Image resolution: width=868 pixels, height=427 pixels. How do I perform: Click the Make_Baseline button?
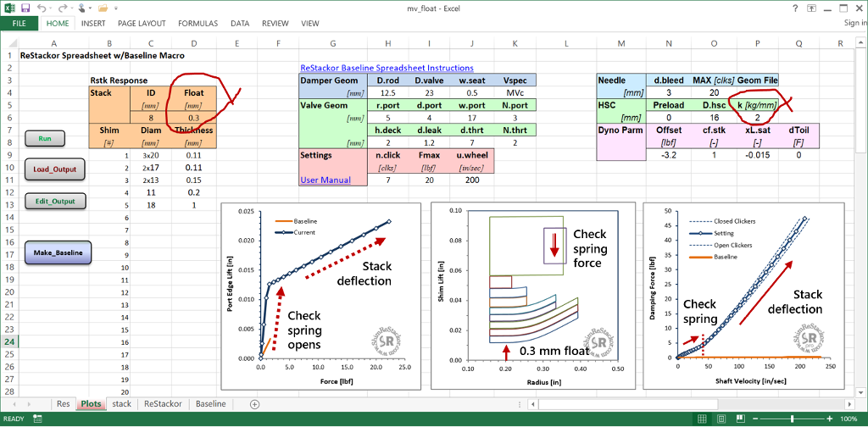tap(58, 252)
